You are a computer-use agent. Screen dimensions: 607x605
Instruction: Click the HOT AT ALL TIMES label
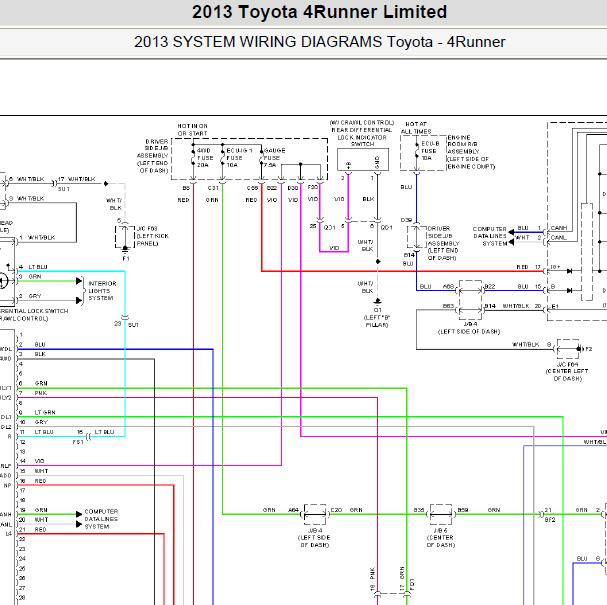point(416,128)
